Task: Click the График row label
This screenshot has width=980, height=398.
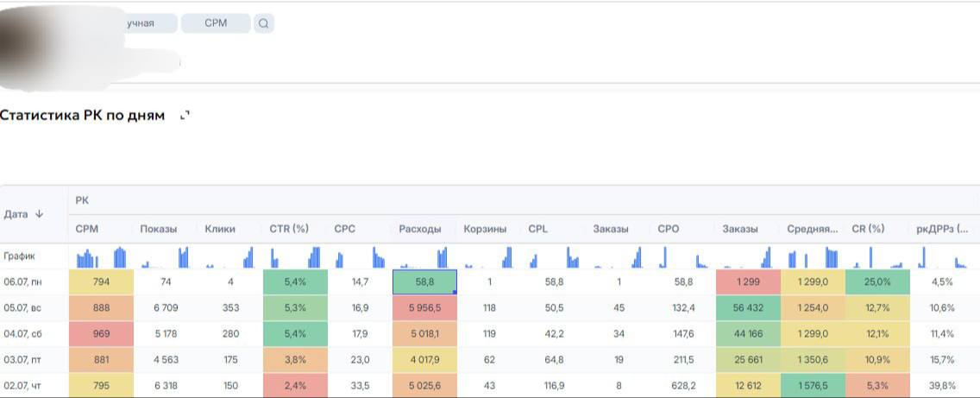Action: coord(19,256)
